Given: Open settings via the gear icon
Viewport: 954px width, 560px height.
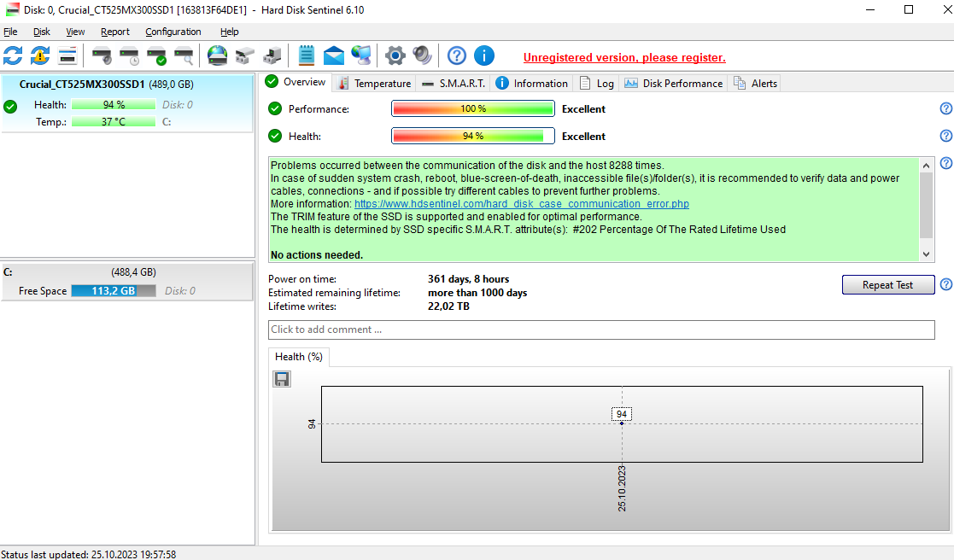Looking at the screenshot, I should tap(395, 56).
